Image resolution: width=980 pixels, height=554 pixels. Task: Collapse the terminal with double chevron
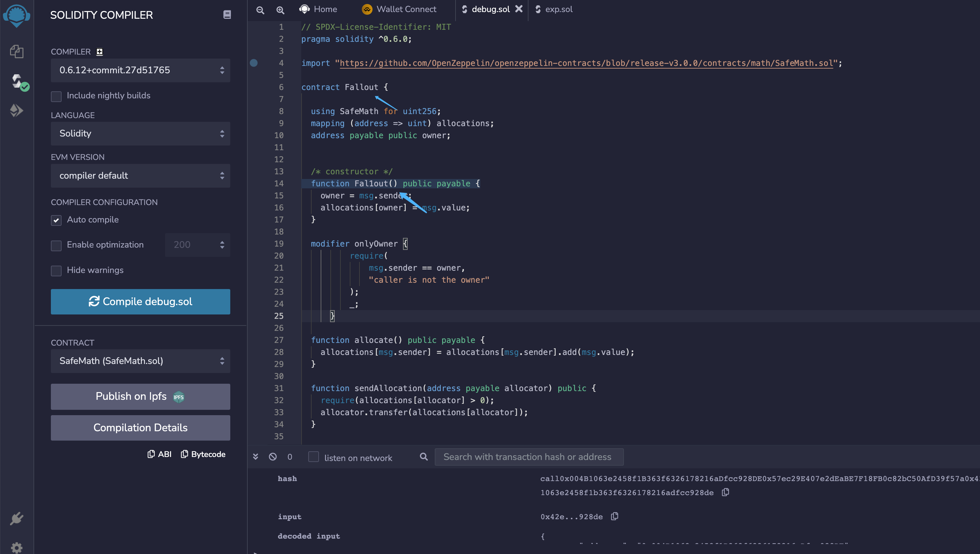256,457
